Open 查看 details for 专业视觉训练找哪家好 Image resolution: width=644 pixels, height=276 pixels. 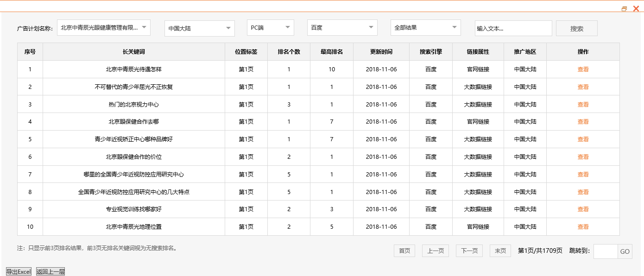[x=583, y=209]
